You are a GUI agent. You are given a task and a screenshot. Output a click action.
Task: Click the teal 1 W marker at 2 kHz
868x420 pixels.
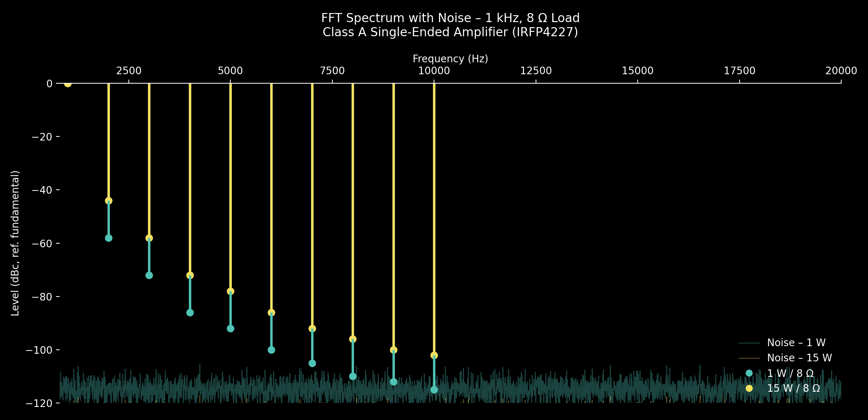click(x=109, y=238)
